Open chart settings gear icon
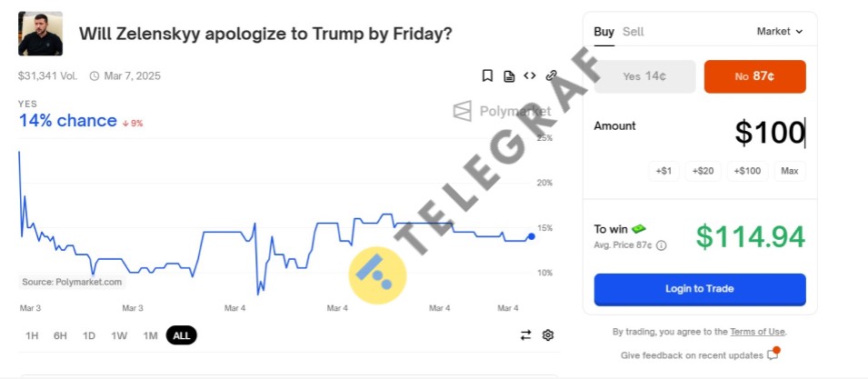The image size is (868, 379). pos(548,335)
